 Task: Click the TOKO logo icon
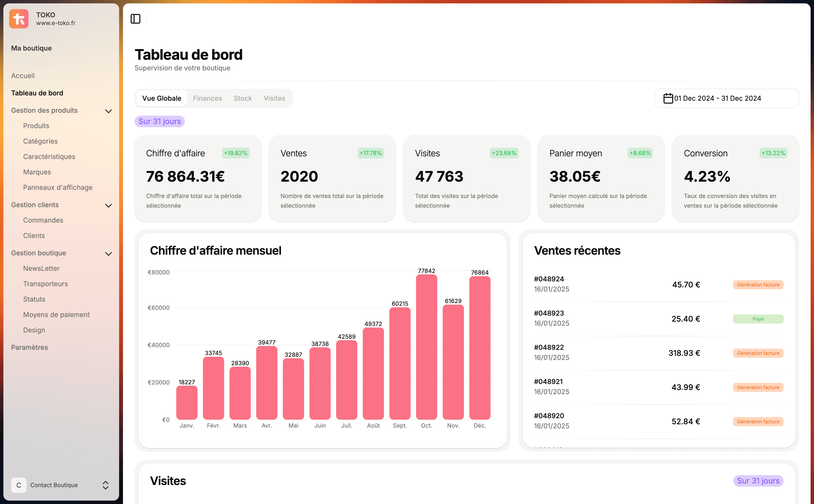[19, 19]
